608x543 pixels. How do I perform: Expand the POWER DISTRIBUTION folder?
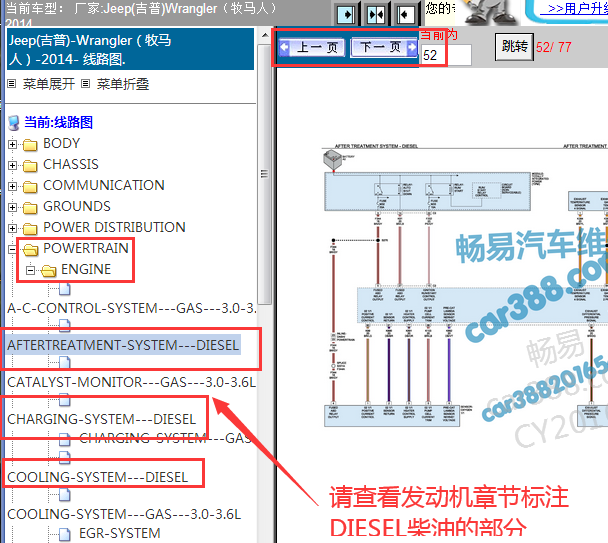point(12,228)
